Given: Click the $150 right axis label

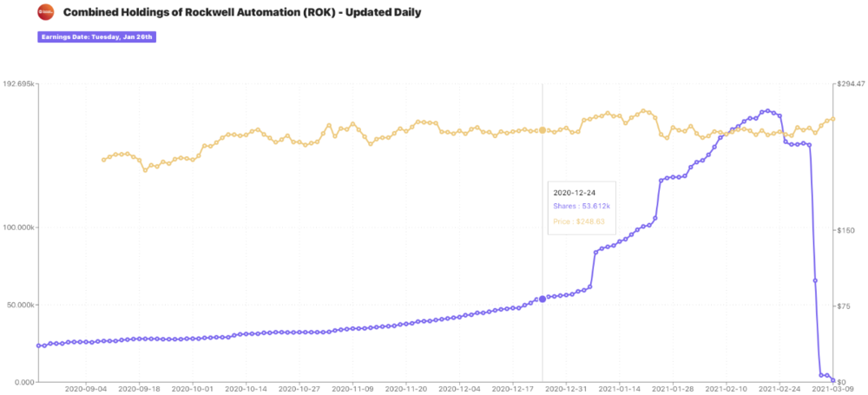Looking at the screenshot, I should coord(845,230).
